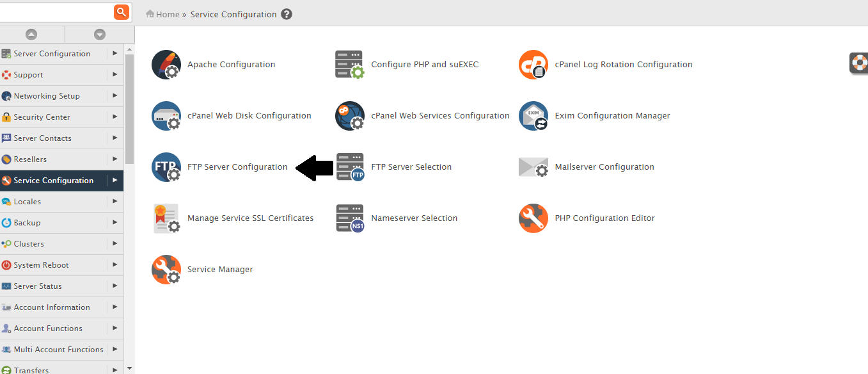The height and width of the screenshot is (374, 868).
Task: Open the Exim Configuration Manager link
Action: pyautogui.click(x=612, y=116)
